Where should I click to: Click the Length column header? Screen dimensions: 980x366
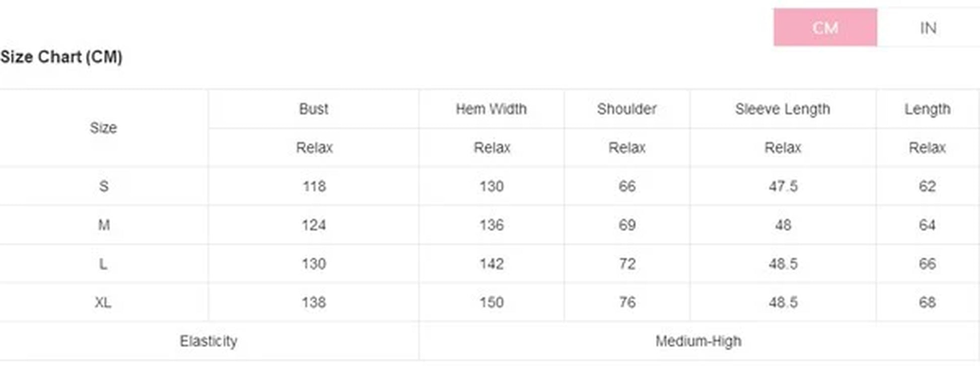927,109
